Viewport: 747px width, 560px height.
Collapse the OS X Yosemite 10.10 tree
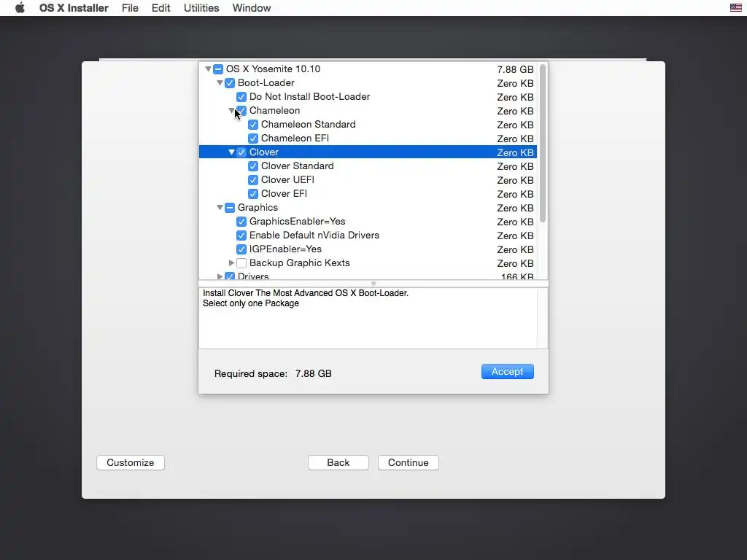pyautogui.click(x=208, y=69)
